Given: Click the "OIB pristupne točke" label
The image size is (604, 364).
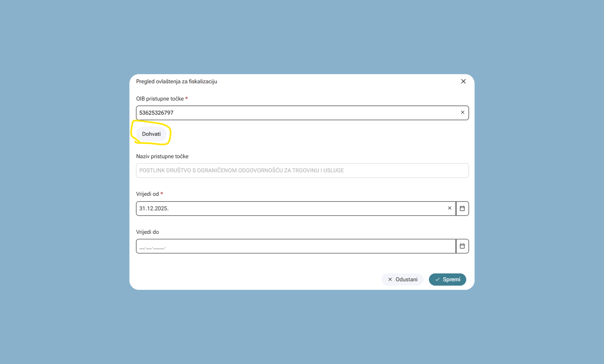Looking at the screenshot, I should pos(160,99).
